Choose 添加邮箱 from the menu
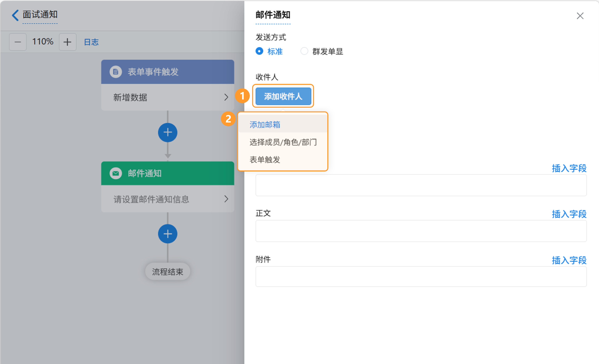This screenshot has width=599, height=364. [x=265, y=125]
